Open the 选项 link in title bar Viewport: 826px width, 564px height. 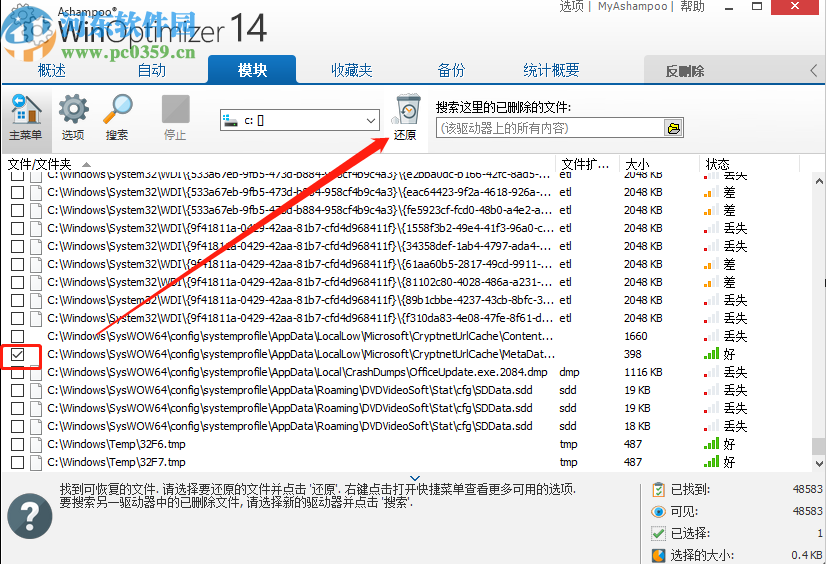pos(571,6)
